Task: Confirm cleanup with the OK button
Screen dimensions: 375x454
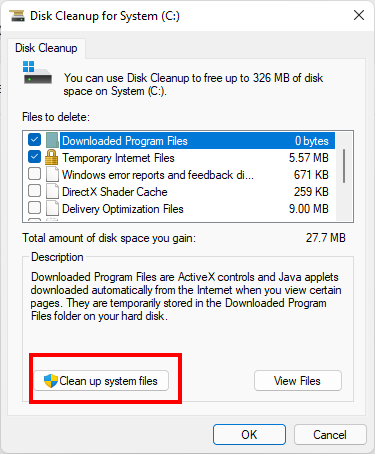Action: (x=249, y=435)
